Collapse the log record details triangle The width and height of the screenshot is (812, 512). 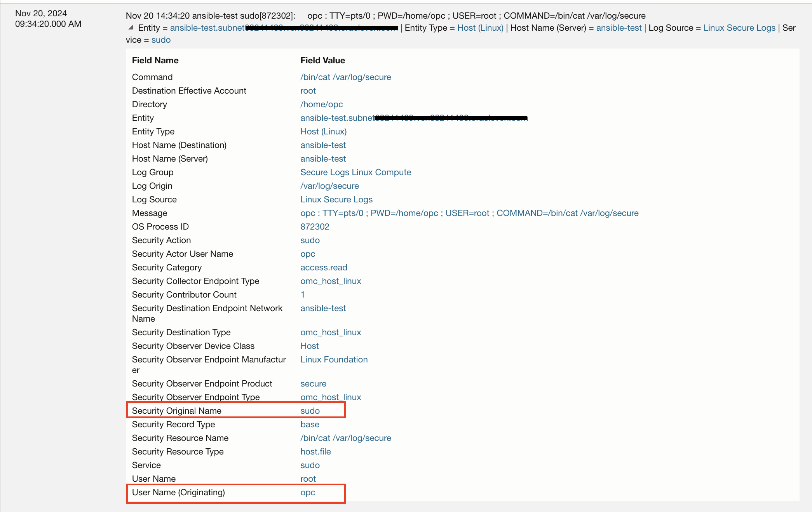[131, 28]
